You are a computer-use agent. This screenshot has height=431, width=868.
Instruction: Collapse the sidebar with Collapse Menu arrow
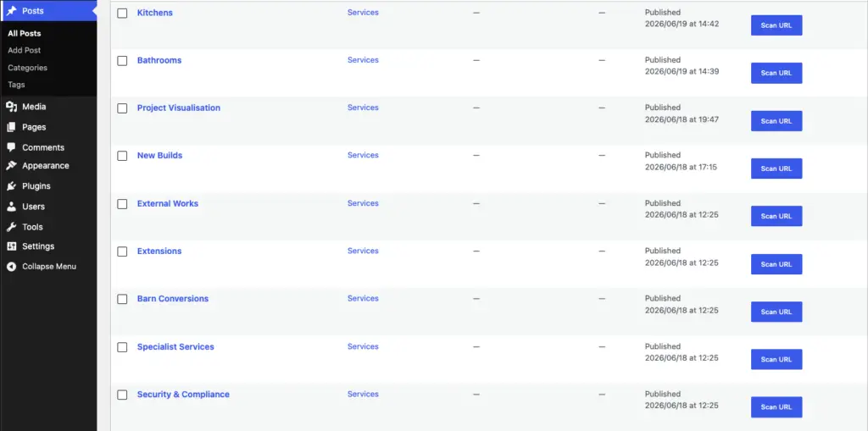12,267
